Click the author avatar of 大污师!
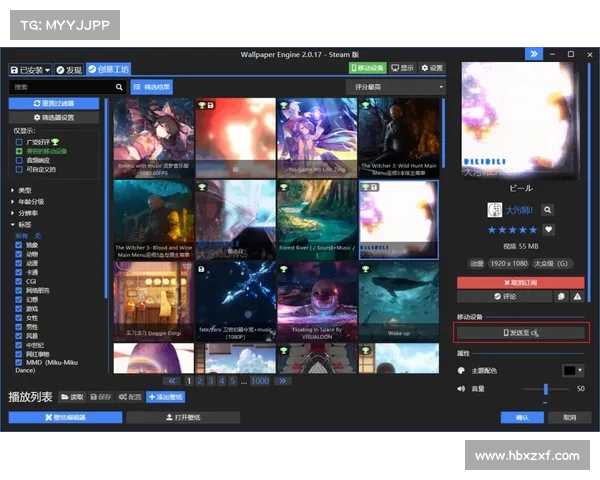The height and width of the screenshot is (480, 600). 494,210
